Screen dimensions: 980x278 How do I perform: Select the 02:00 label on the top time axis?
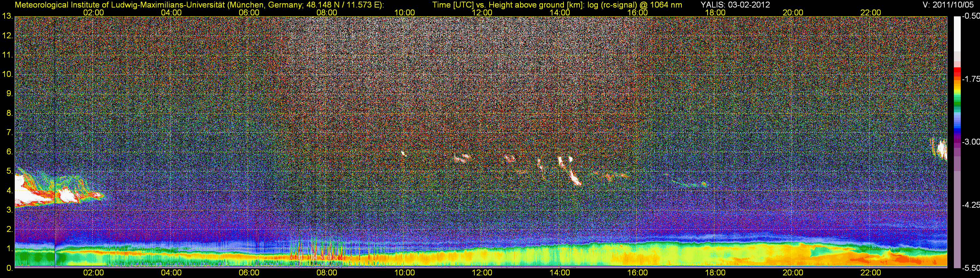93,12
